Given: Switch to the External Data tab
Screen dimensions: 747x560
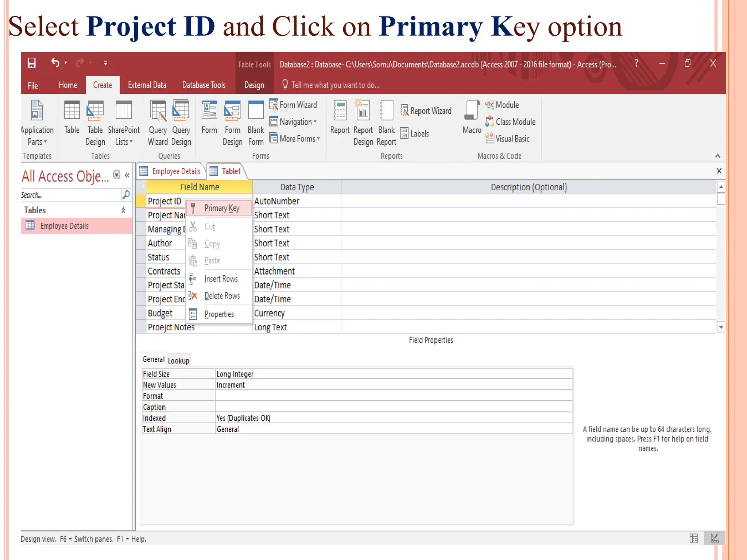Looking at the screenshot, I should pos(147,85).
